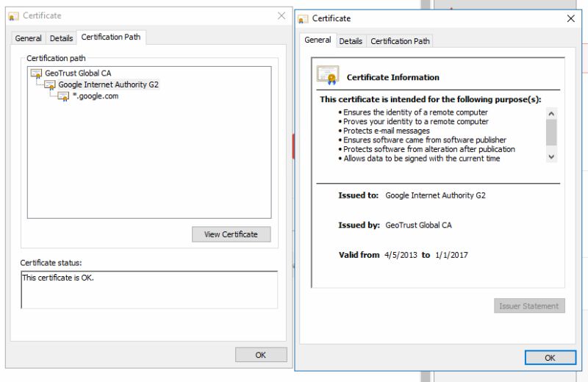Image resolution: width=588 pixels, height=382 pixels.
Task: Click 'Proves your identity to a remote computer'
Action: point(416,121)
